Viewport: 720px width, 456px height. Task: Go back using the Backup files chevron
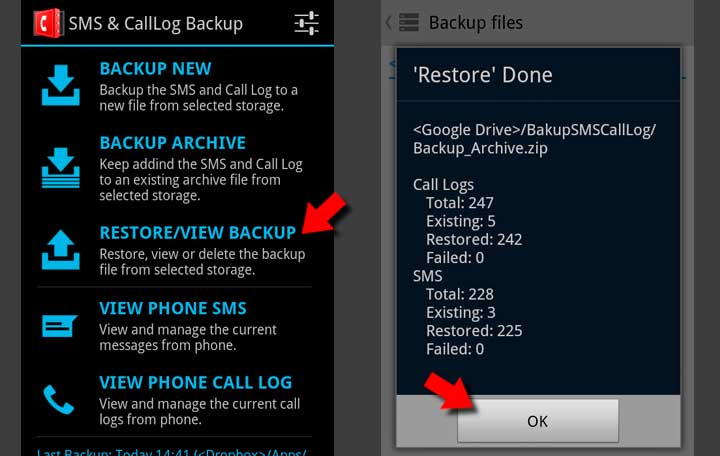click(388, 22)
